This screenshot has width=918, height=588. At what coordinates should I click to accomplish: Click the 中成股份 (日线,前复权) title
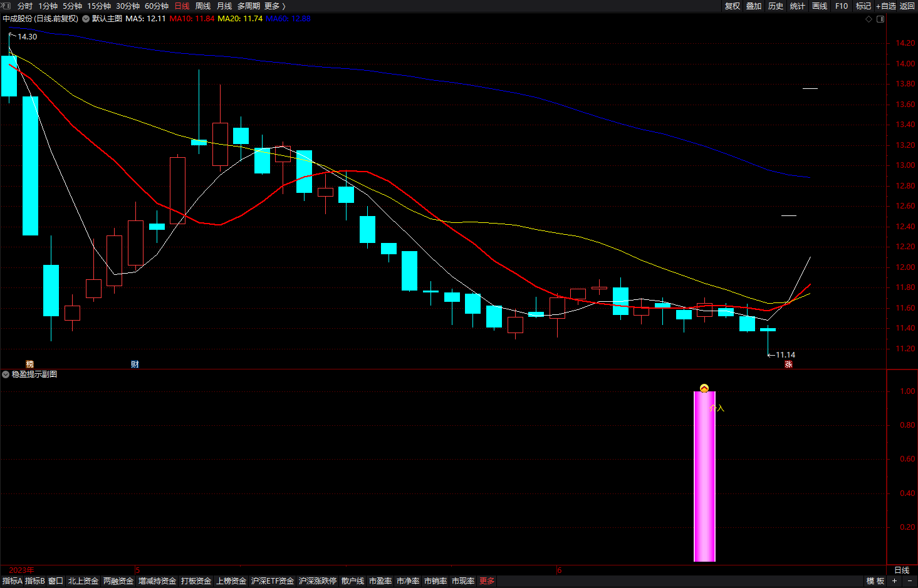[x=41, y=19]
